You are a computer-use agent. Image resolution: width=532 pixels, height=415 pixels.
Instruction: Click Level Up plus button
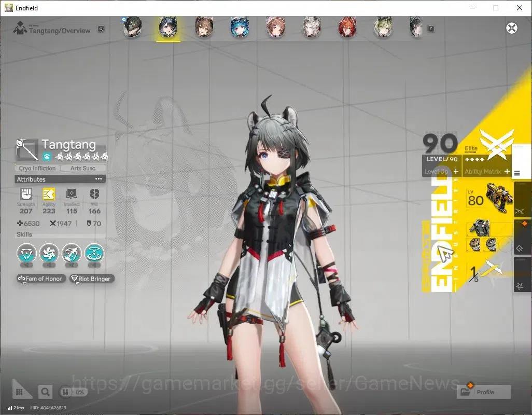point(456,171)
